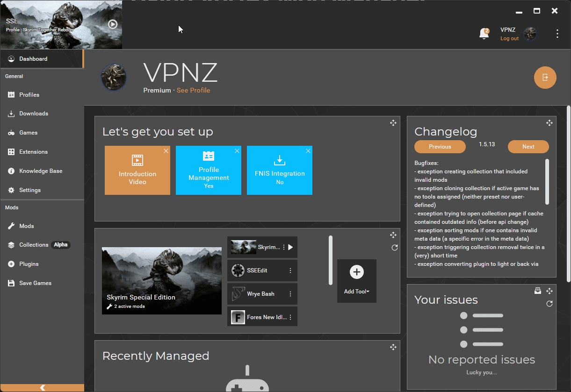Image resolution: width=571 pixels, height=392 pixels.
Task: Close the Introduction Video card
Action: coord(166,151)
